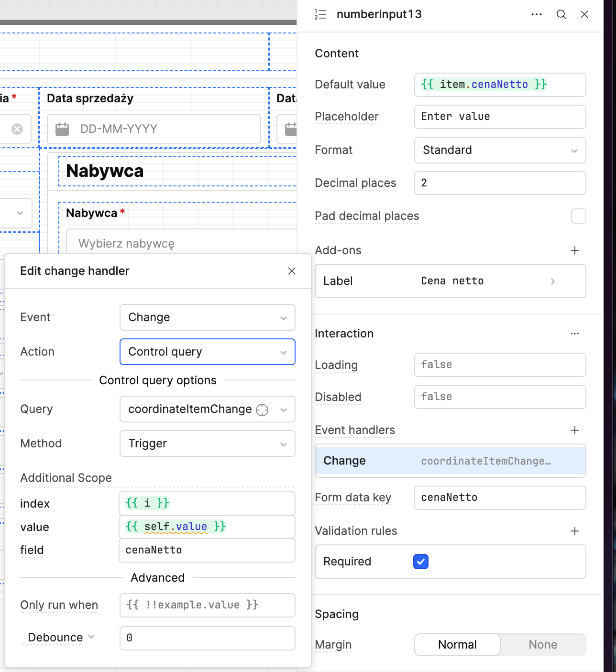Enable Pad decimal places checkbox
Viewport: 616px width, 672px height.
[x=578, y=216]
